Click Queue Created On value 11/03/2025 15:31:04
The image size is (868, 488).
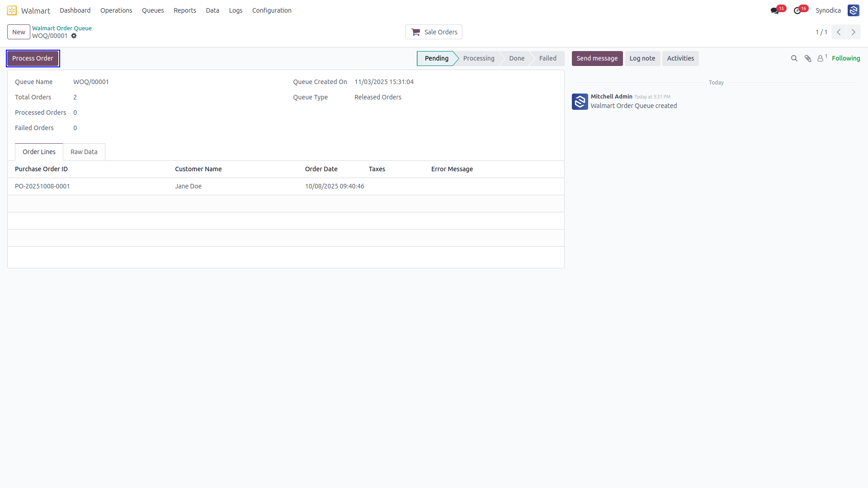[384, 82]
